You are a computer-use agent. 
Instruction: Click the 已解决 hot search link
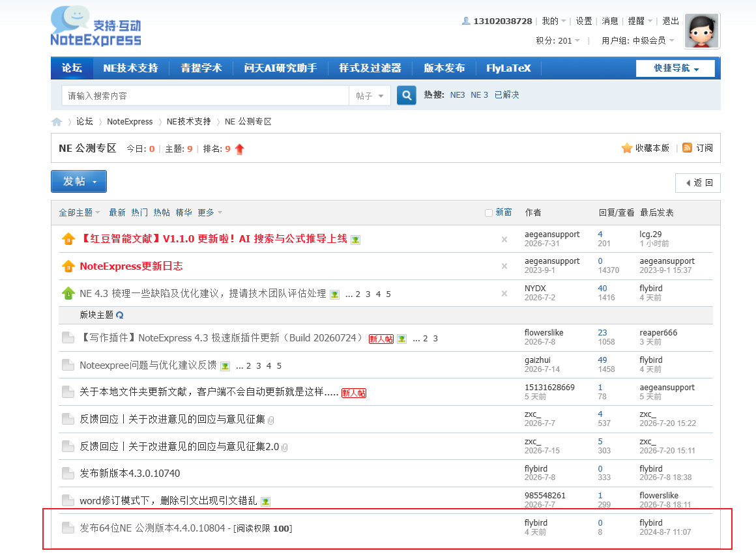pos(507,95)
